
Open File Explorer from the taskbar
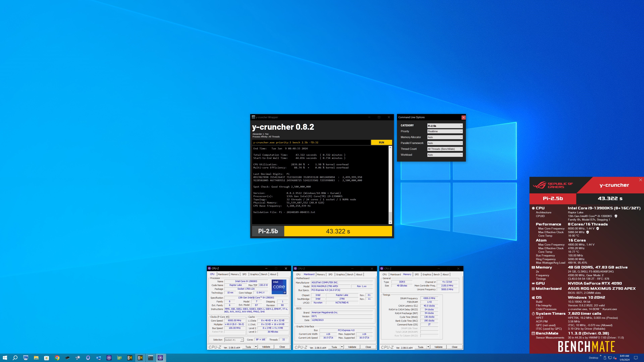coord(36,358)
